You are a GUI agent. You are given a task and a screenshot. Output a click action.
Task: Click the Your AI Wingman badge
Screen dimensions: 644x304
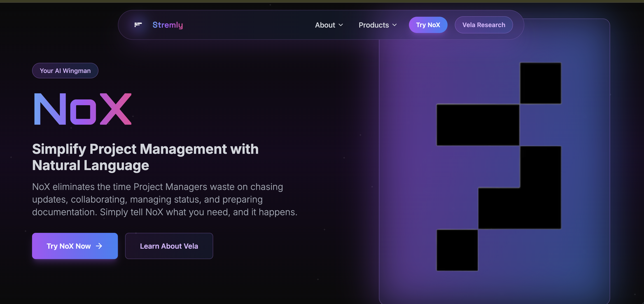coord(65,71)
